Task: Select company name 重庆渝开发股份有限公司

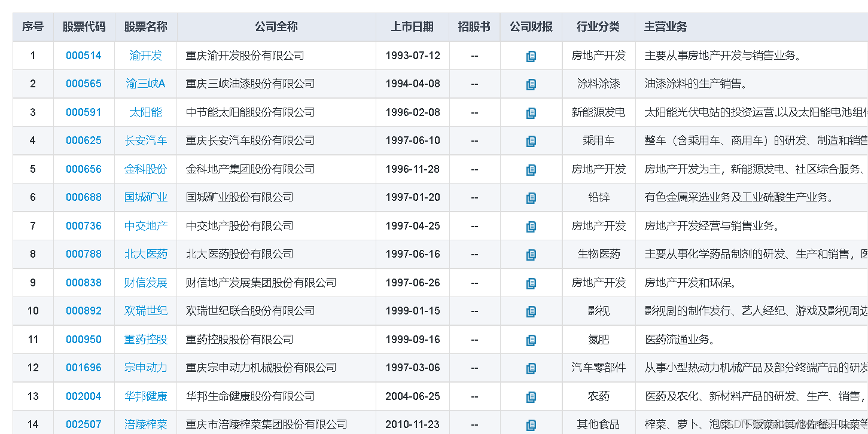Action: pos(245,56)
